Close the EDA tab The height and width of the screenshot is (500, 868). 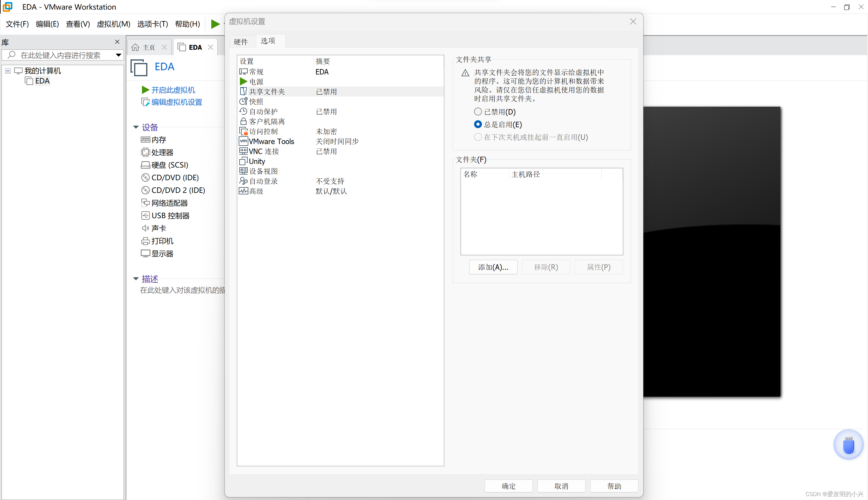tap(210, 47)
